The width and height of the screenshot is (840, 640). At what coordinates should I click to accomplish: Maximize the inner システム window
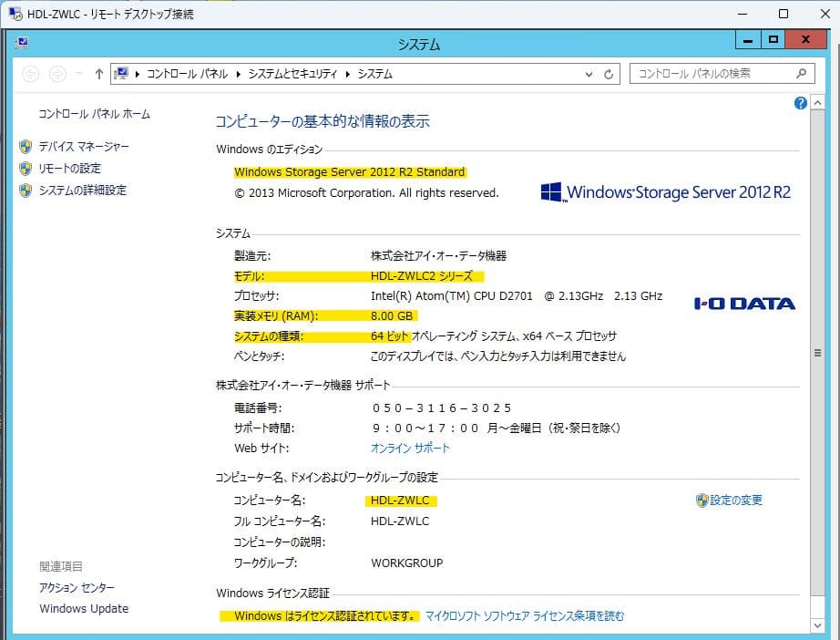click(x=773, y=40)
